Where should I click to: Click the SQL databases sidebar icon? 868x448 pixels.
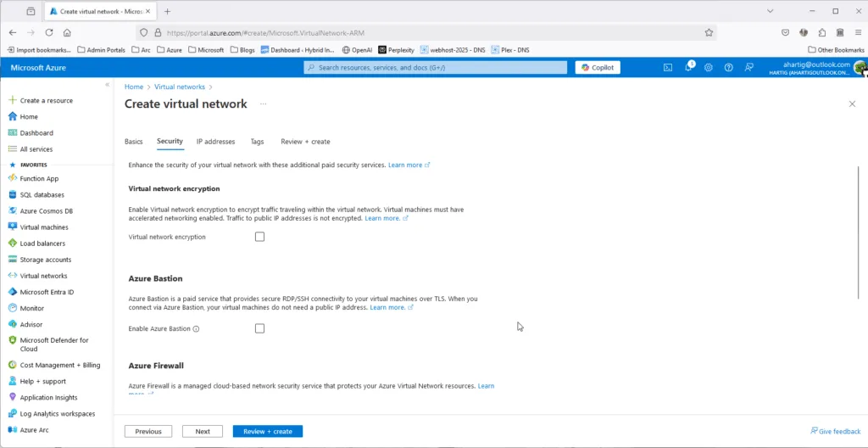13,194
